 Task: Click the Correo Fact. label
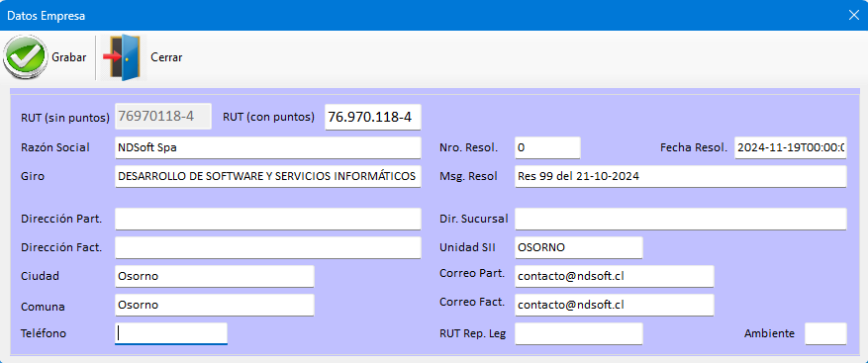click(472, 302)
